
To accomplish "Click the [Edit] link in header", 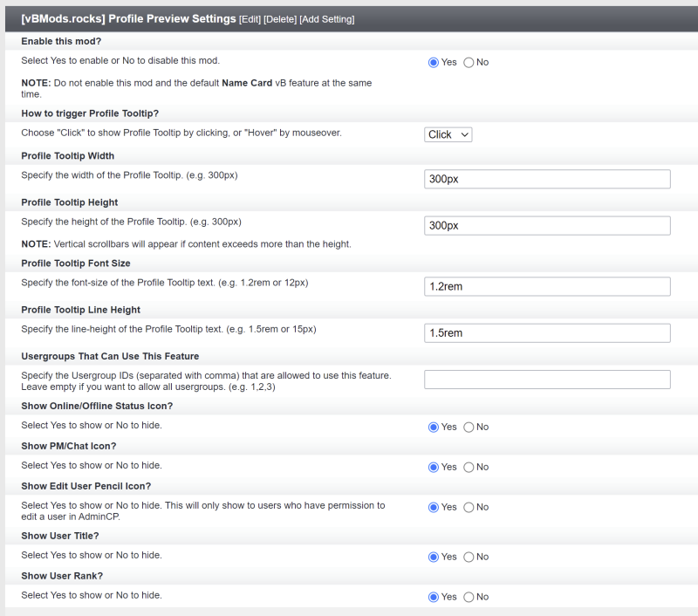I will coord(250,19).
